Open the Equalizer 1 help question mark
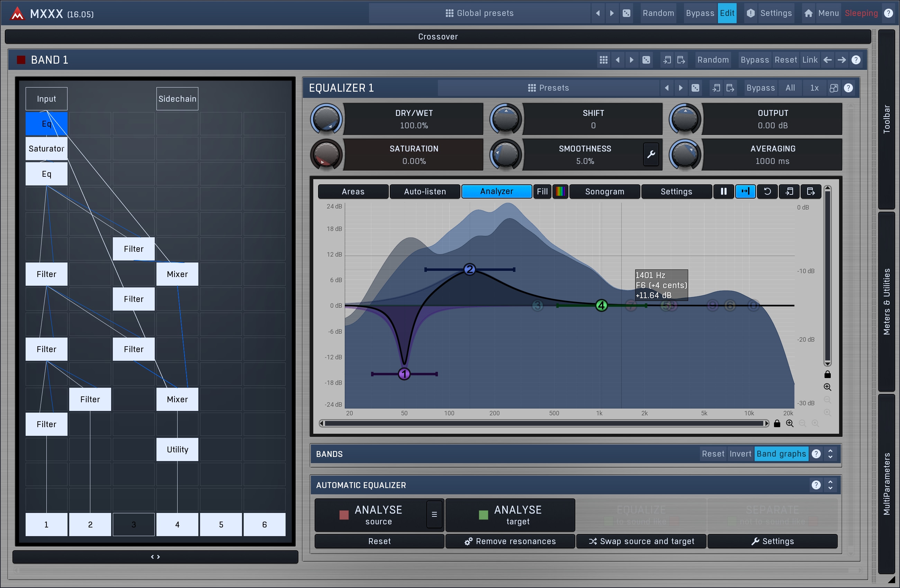Viewport: 900px width, 588px height. click(848, 88)
